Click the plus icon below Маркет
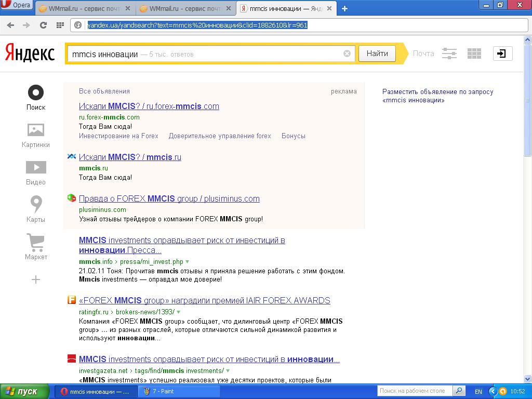 (x=36, y=280)
